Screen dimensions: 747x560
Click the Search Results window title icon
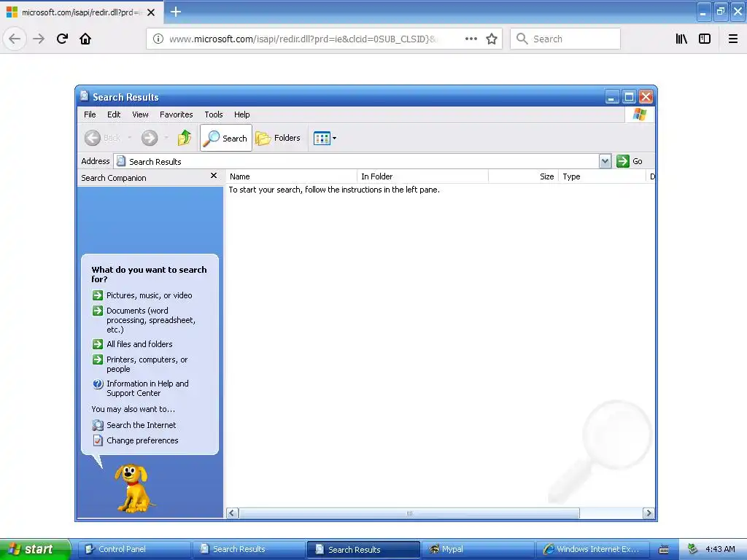point(85,96)
